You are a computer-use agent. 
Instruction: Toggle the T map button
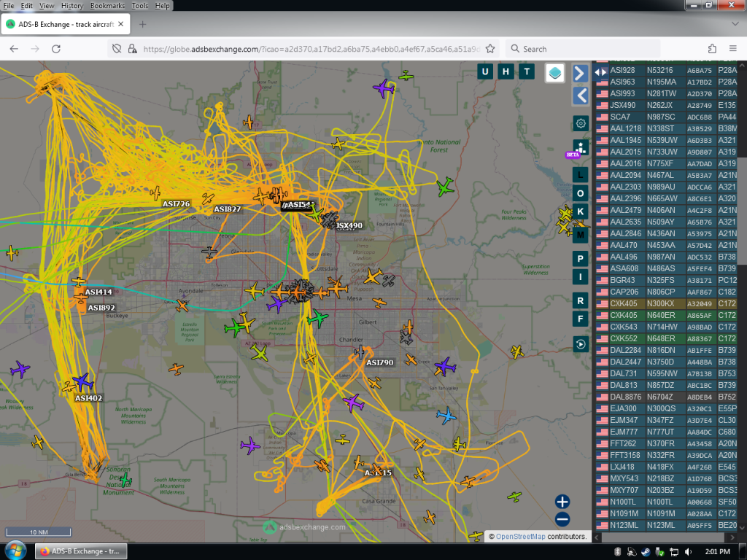(x=527, y=72)
